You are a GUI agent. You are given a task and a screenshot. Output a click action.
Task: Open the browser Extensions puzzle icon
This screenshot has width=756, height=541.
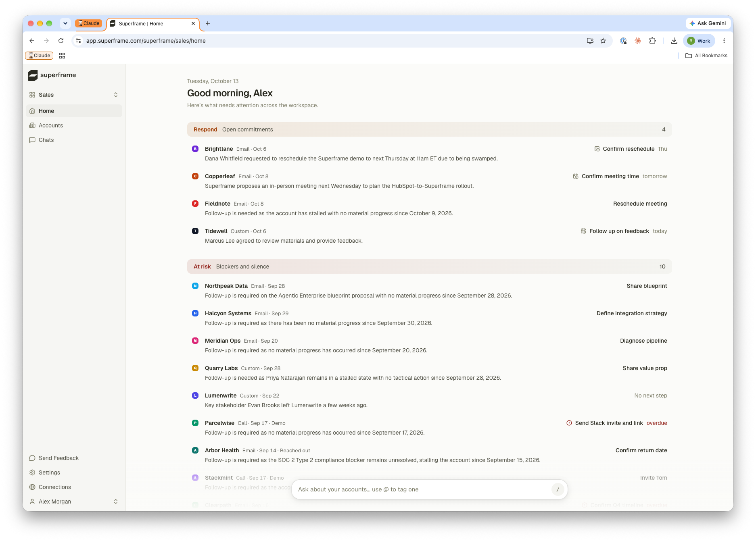pyautogui.click(x=652, y=41)
